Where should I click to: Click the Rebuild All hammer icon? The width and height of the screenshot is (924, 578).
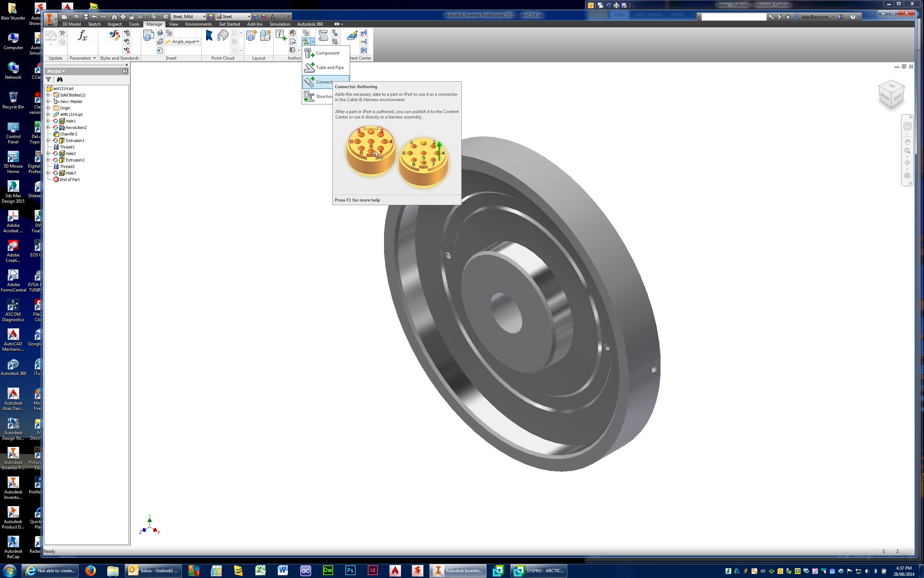tap(62, 33)
